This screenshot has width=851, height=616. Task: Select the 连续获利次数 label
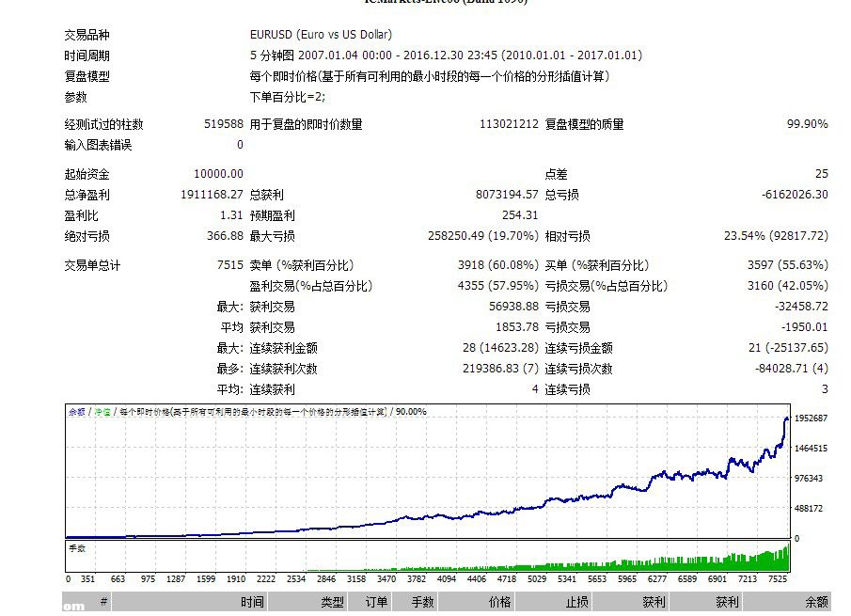click(283, 369)
